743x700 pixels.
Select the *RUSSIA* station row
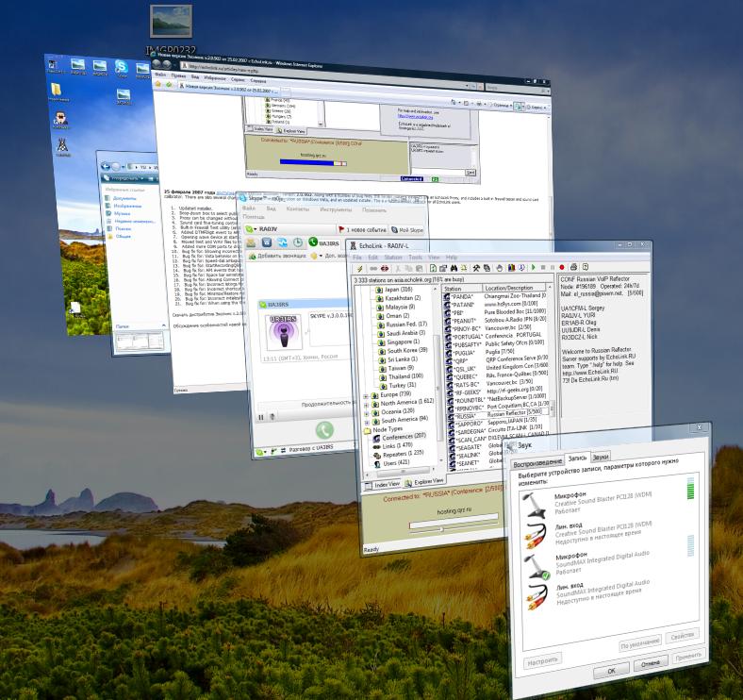click(497, 415)
